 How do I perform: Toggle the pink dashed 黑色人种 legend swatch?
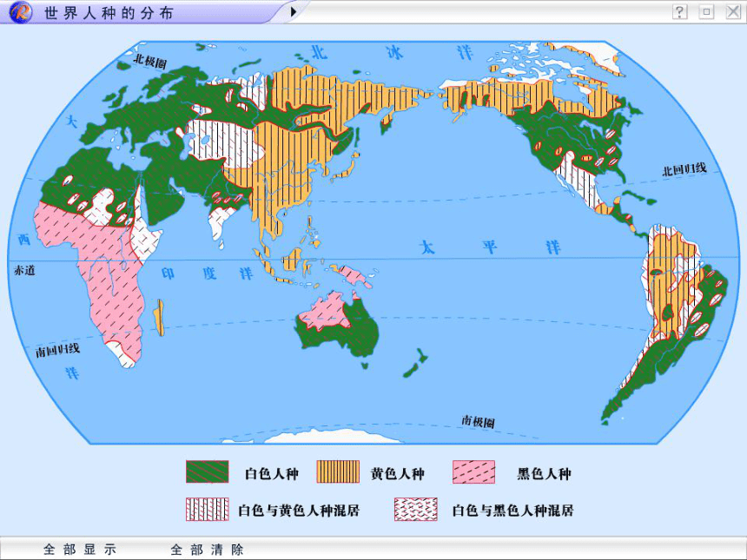tap(473, 472)
